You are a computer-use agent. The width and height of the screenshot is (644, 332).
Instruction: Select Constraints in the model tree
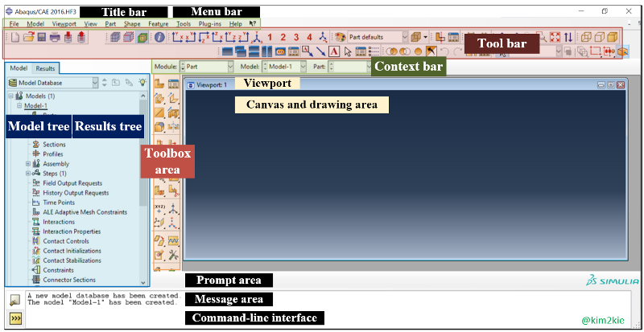click(58, 270)
